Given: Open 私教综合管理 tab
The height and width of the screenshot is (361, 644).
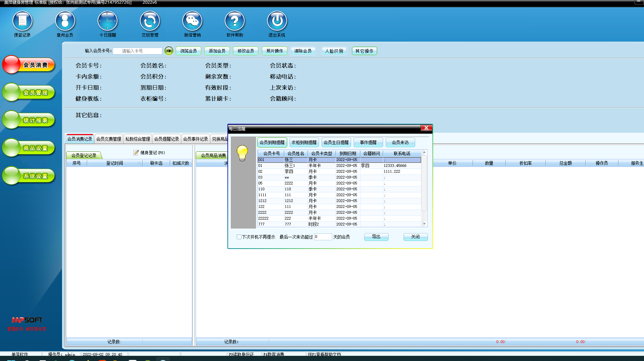Looking at the screenshot, I should 137,139.
